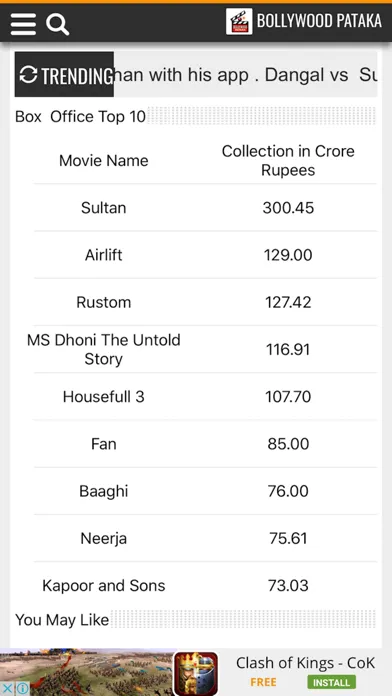The width and height of the screenshot is (392, 696).
Task: Tap the Clash of Kings ad banner image
Action: (87, 672)
